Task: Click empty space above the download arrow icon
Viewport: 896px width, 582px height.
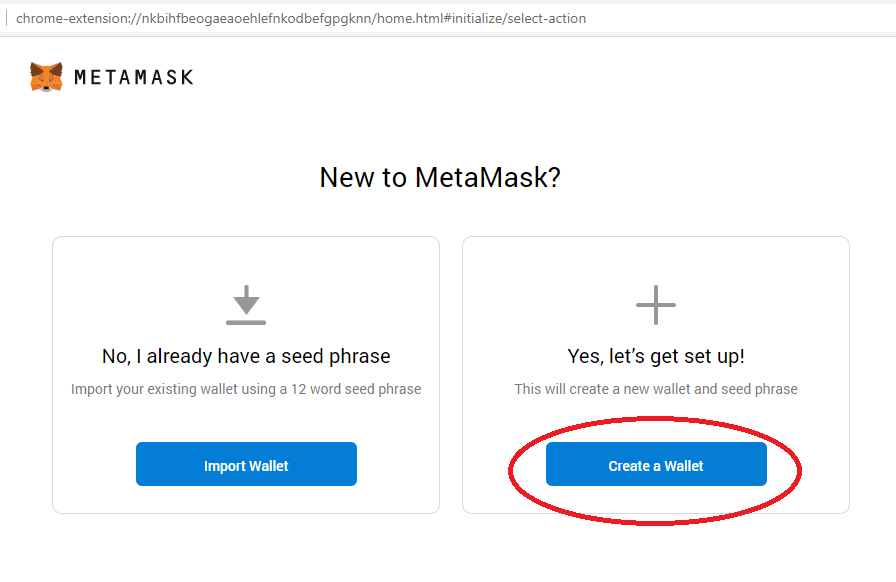Action: [x=246, y=260]
